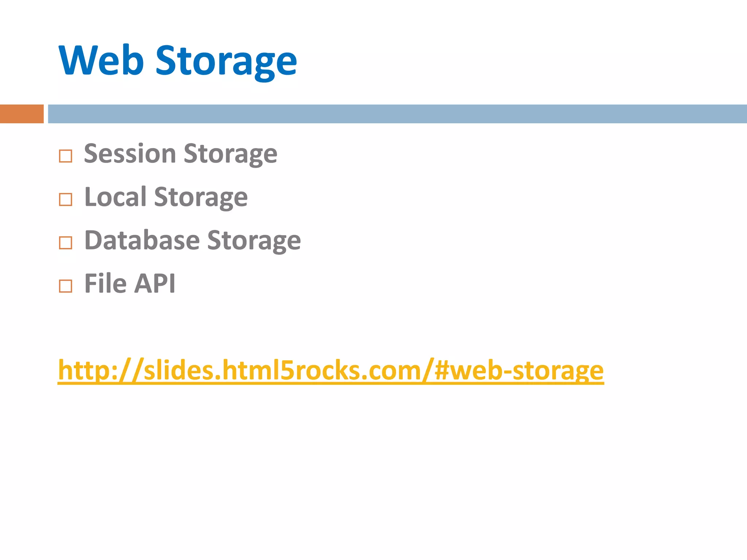Click the blue-gray horizontal divider bar
The height and width of the screenshot is (560, 747).
pos(397,114)
